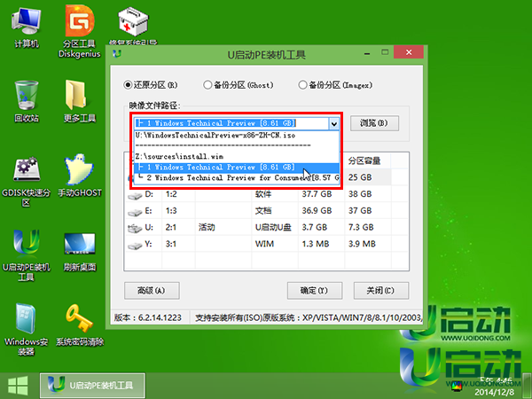Viewport: 532px width, 399px height.
Task: Click USB drive icon for U: row
Action: [x=135, y=229]
